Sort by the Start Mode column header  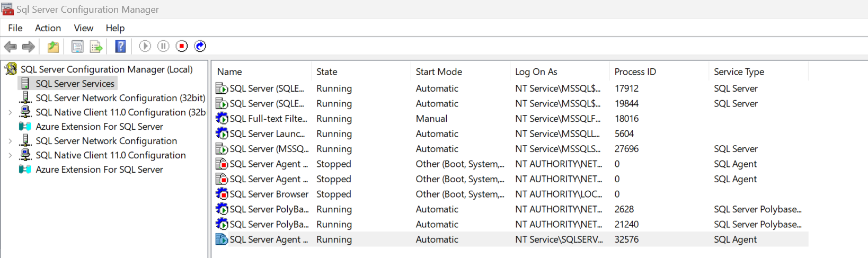coord(438,72)
